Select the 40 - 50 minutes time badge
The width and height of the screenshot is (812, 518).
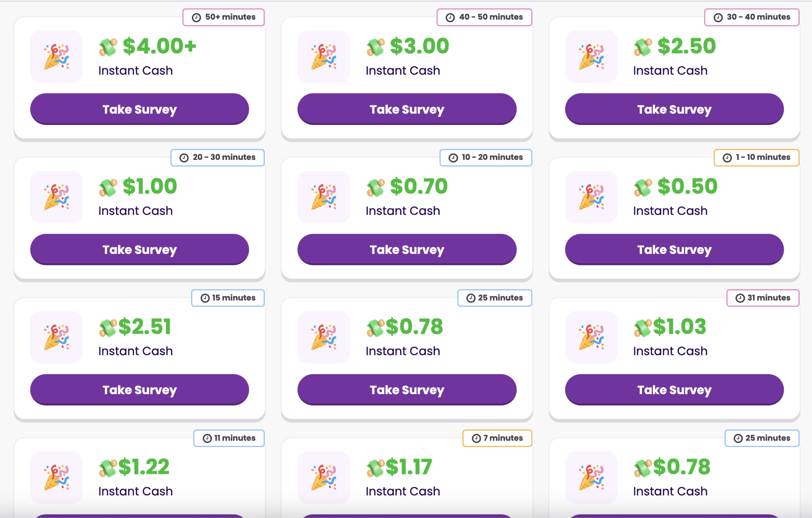pos(485,17)
